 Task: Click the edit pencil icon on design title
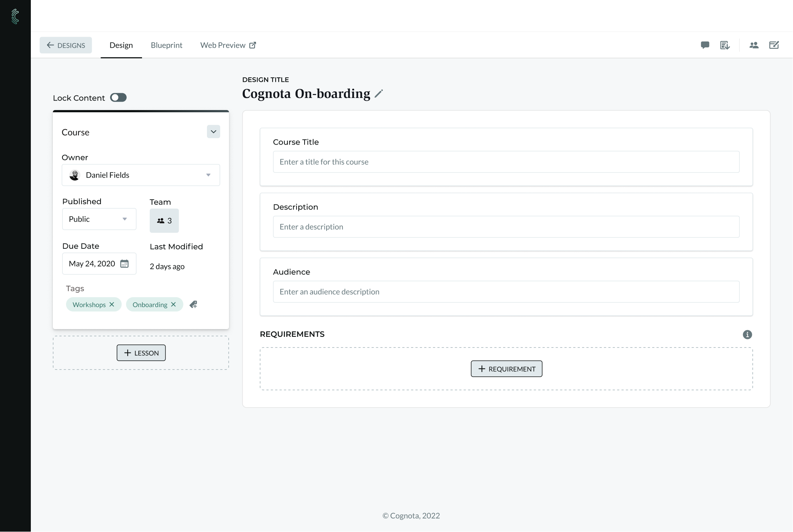pos(379,94)
